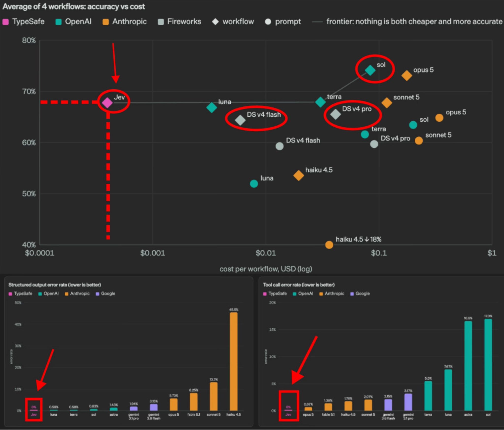This screenshot has width=504, height=430.
Task: Select the terra workflow diamond marker
Action: pyautogui.click(x=320, y=102)
